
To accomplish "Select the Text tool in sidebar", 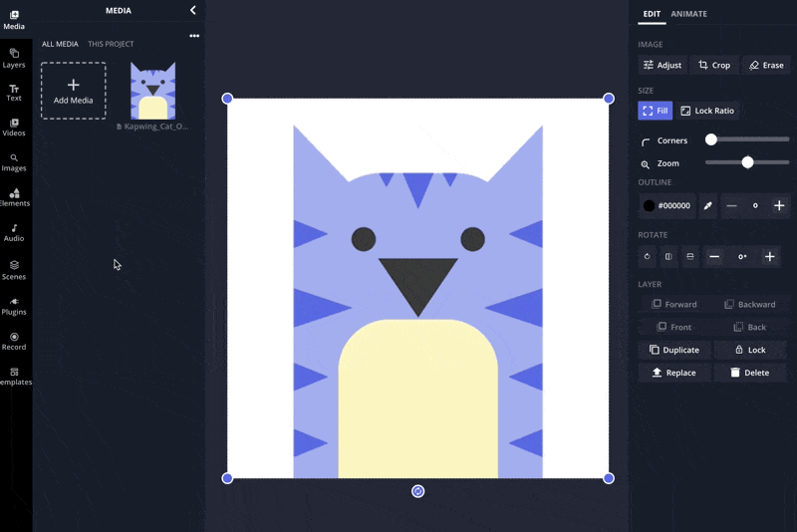I will pos(14,93).
